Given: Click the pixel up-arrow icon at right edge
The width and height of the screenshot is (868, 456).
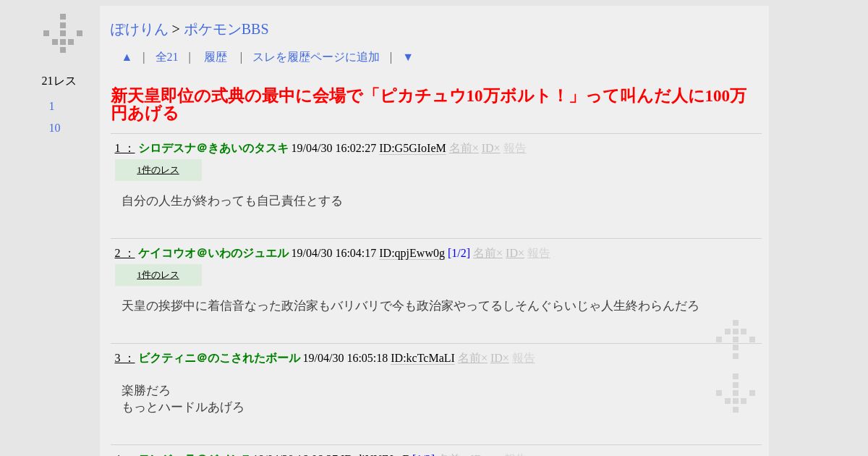Looking at the screenshot, I should coord(736,339).
